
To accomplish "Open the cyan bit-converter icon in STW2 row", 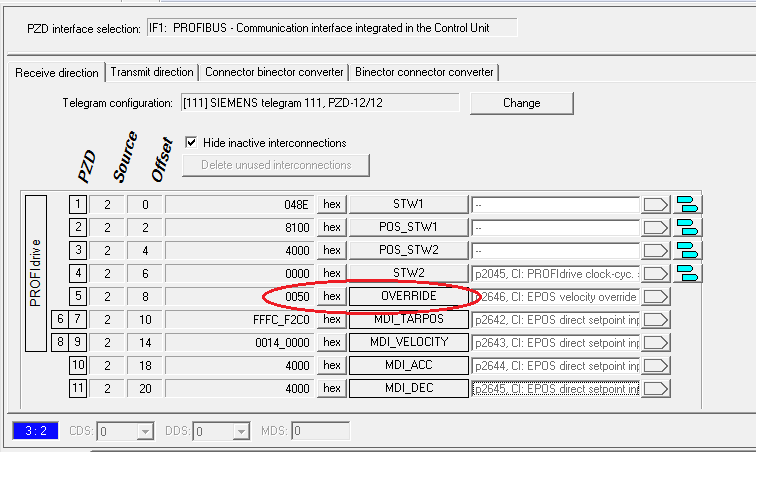I will click(x=687, y=273).
